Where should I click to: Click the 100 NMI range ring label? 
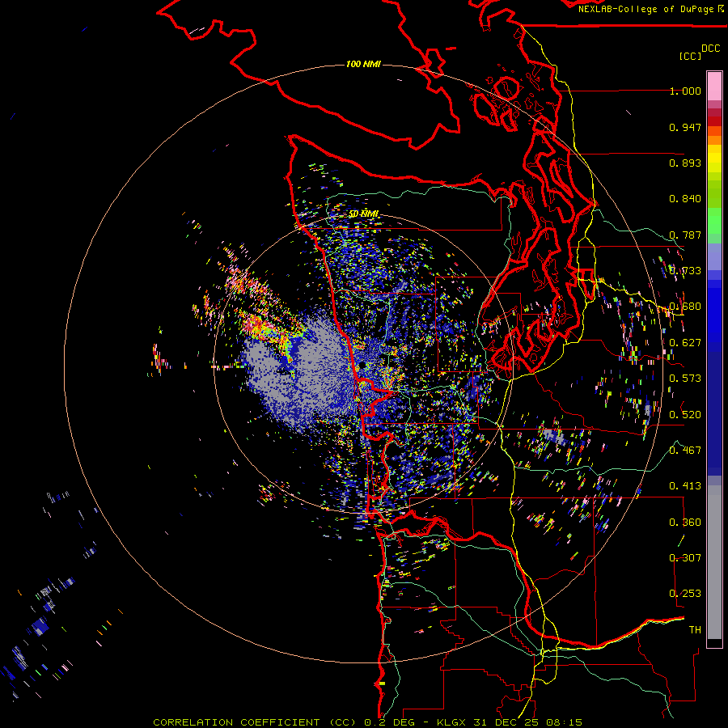(363, 64)
